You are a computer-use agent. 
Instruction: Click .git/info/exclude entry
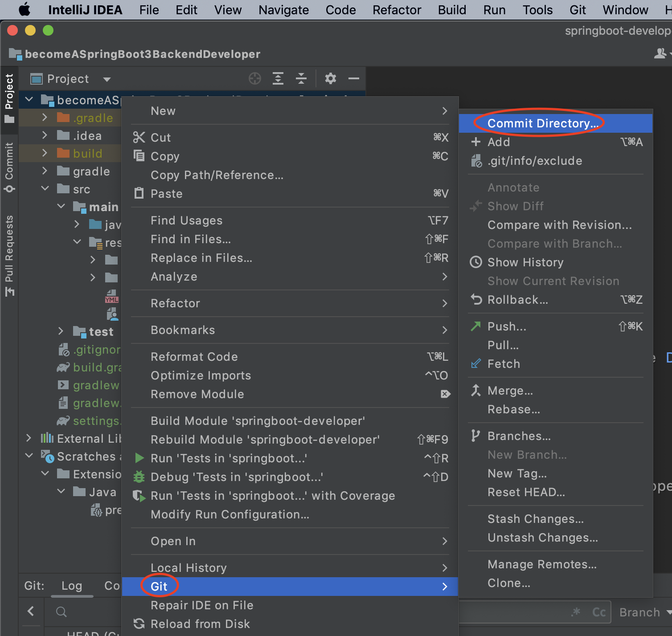556,161
